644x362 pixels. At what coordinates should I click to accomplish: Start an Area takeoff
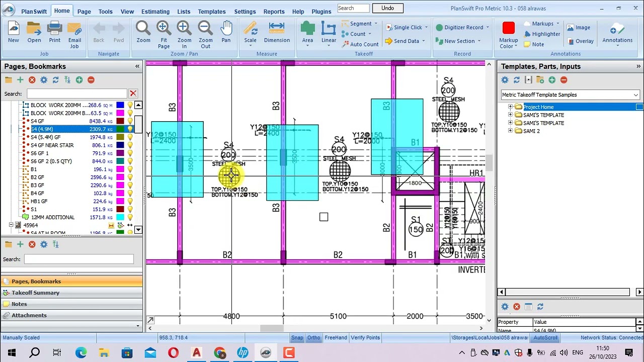coord(307,32)
